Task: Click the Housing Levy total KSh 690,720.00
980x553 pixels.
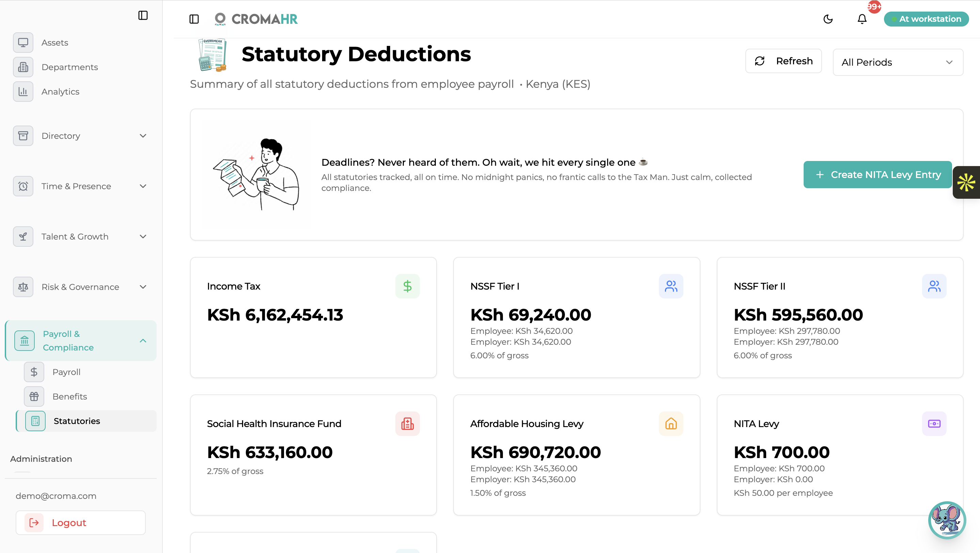Action: tap(535, 452)
